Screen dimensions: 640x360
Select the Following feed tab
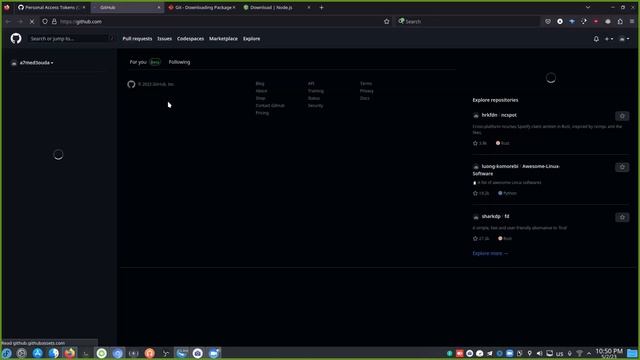coord(179,62)
